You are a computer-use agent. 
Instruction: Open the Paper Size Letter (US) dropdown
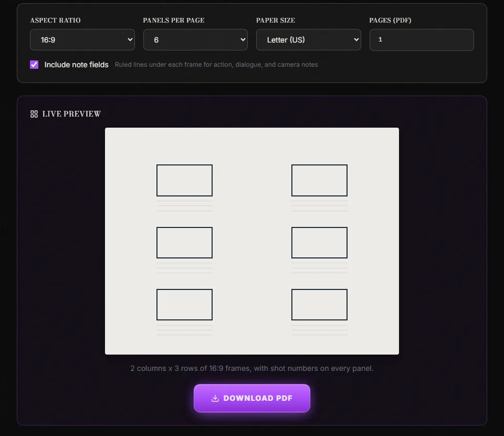(309, 40)
